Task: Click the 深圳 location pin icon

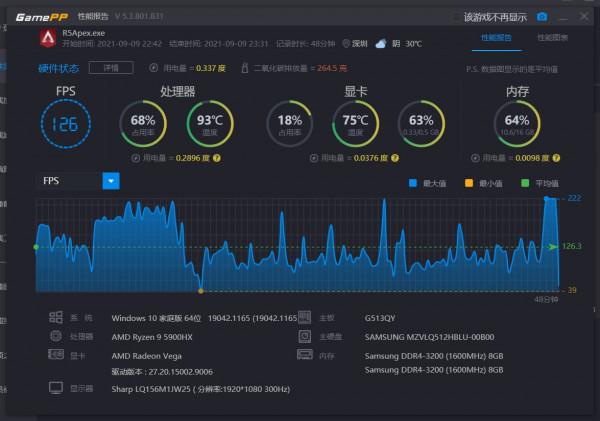Action: (346, 44)
